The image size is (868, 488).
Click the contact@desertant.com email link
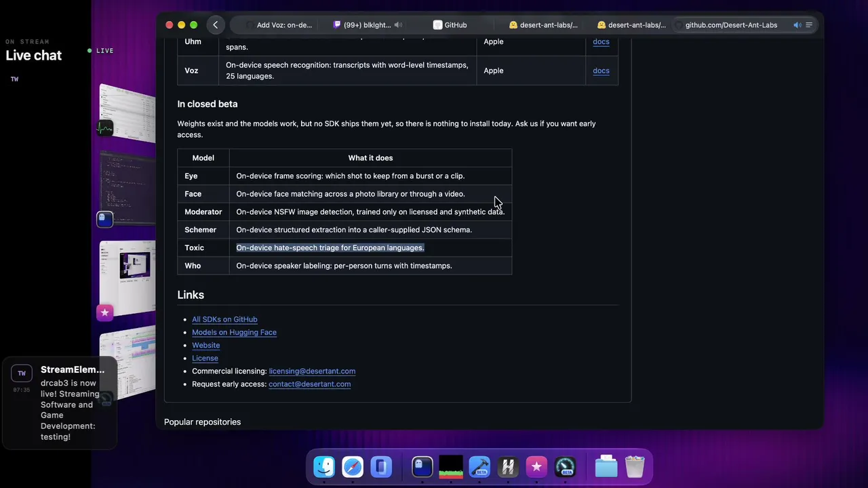[x=309, y=384]
